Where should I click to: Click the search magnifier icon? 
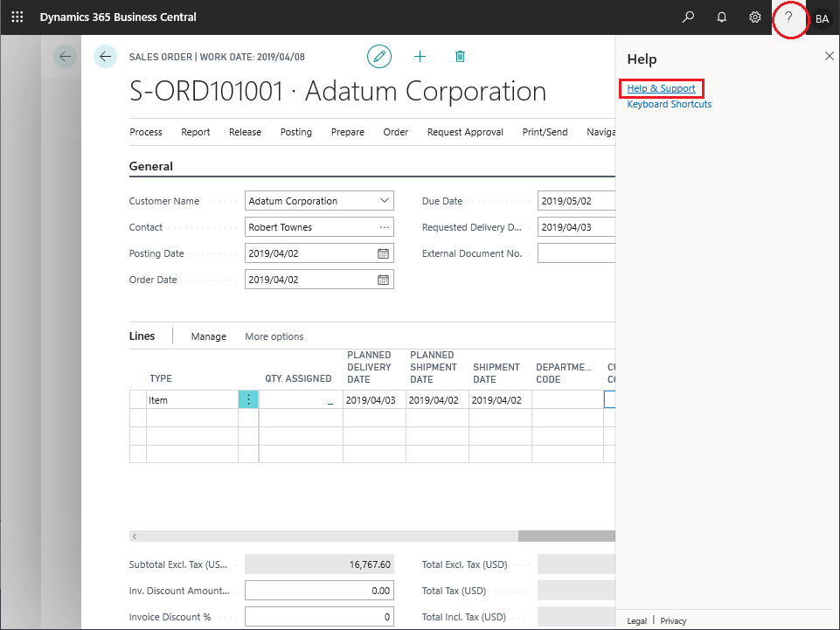tap(688, 17)
